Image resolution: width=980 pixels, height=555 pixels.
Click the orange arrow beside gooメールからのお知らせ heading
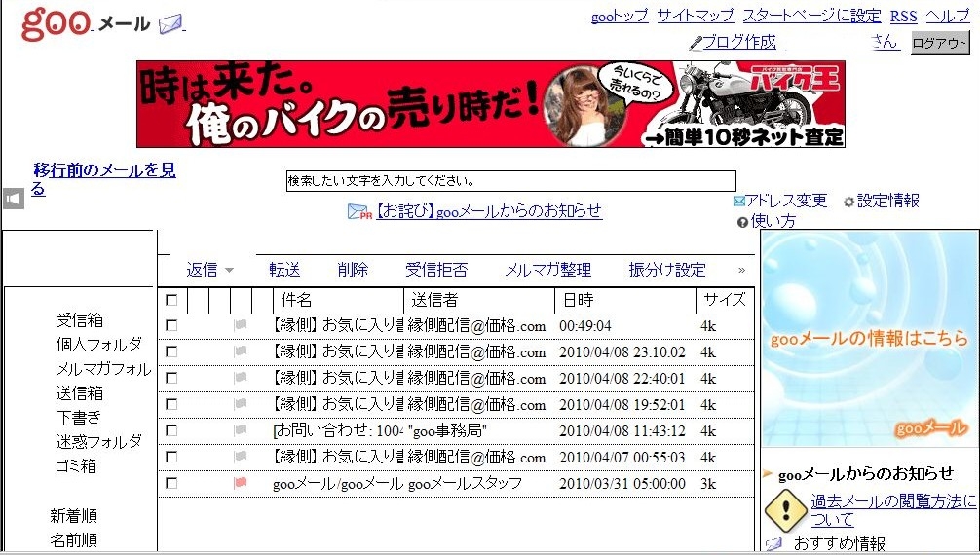pos(769,474)
